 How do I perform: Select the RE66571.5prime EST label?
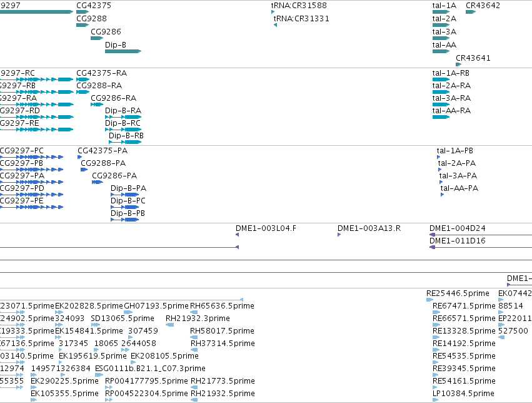pos(464,319)
